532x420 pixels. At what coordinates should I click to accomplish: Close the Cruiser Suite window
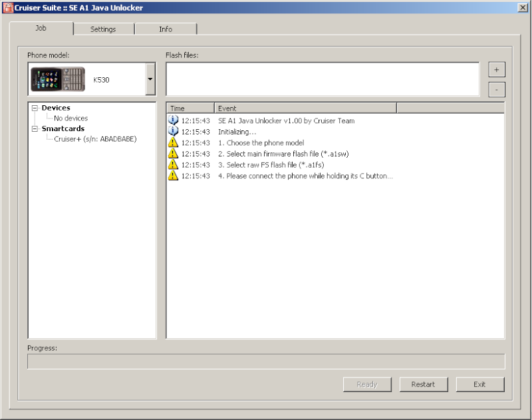click(x=523, y=7)
